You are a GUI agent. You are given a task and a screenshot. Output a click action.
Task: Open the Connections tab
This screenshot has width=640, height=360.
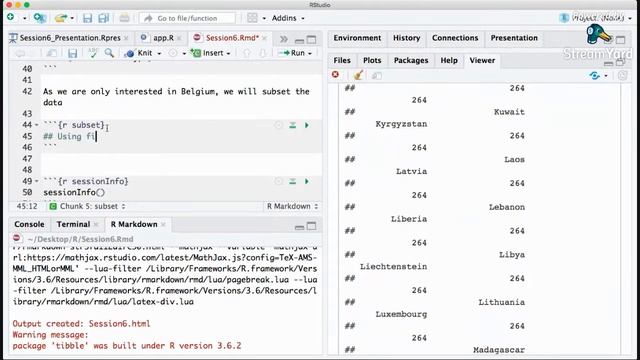(x=455, y=38)
